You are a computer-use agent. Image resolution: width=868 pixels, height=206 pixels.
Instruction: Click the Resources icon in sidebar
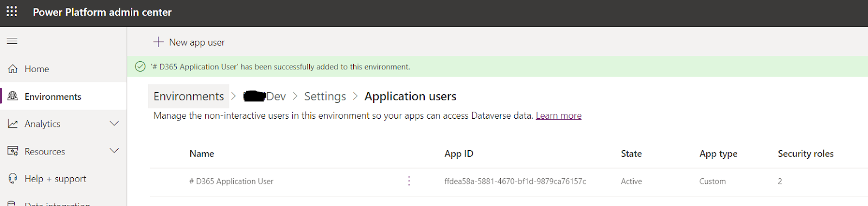13,151
